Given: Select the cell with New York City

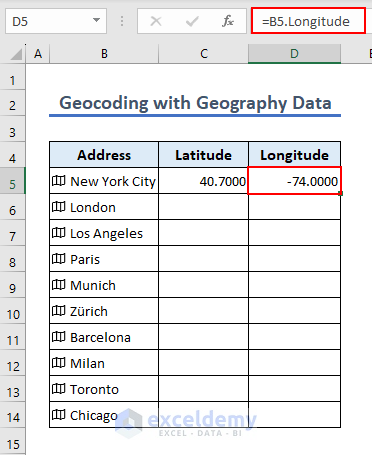Looking at the screenshot, I should [x=104, y=181].
